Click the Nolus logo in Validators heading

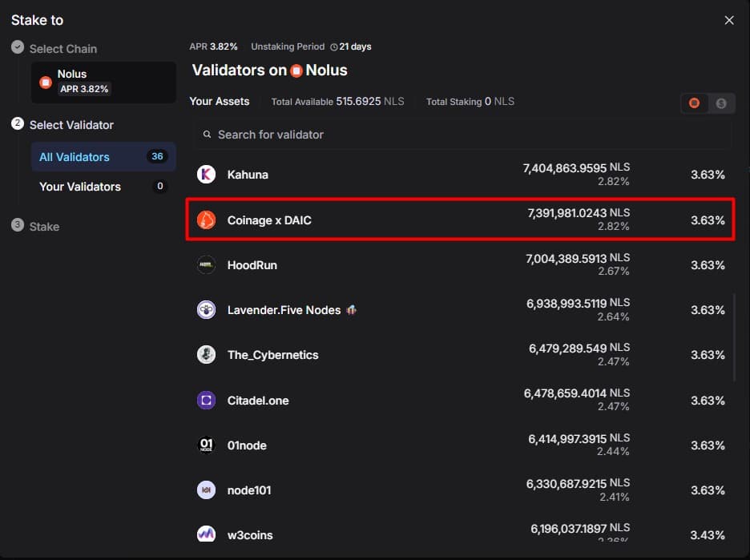click(x=296, y=71)
